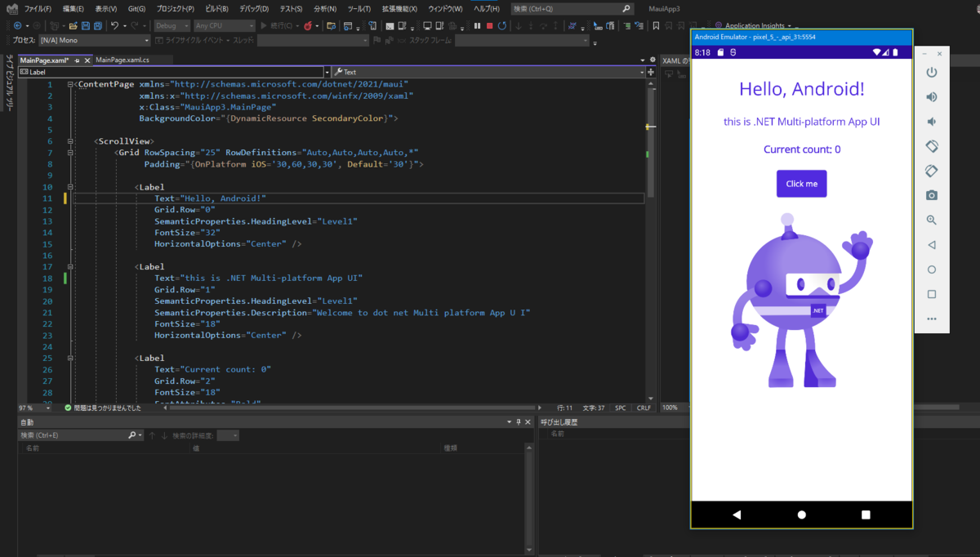Rotate emulator right with second rotate icon
The image size is (980, 557).
[x=931, y=171]
